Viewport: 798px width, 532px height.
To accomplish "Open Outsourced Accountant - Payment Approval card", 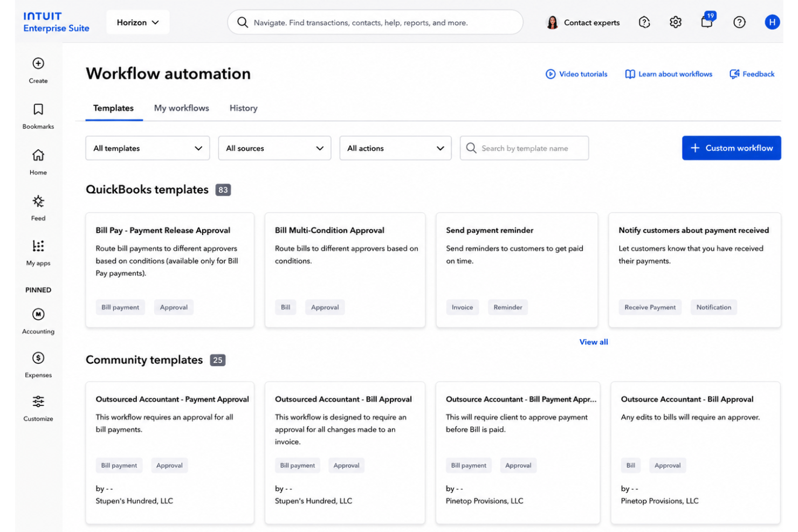I will click(x=170, y=453).
